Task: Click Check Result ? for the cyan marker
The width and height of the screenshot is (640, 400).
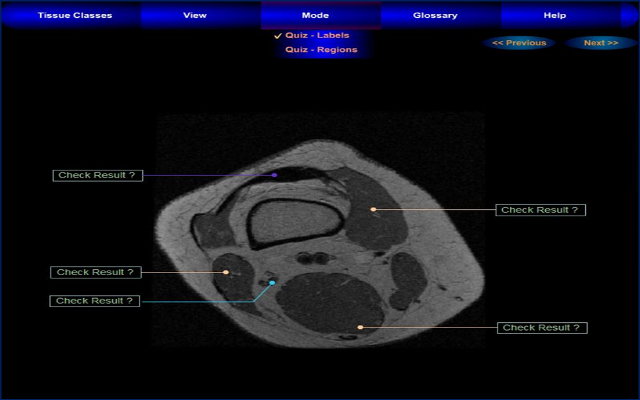Action: [95, 300]
